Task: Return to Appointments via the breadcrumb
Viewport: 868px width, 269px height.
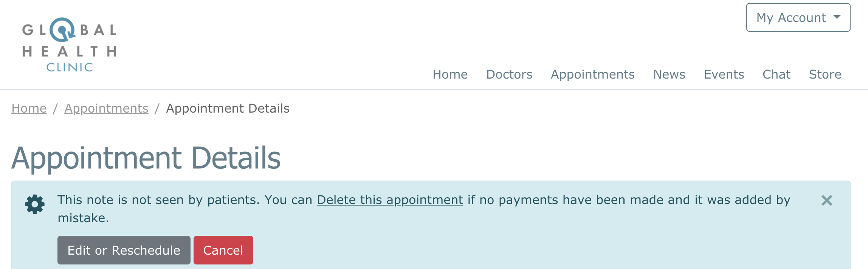Action: click(x=106, y=108)
